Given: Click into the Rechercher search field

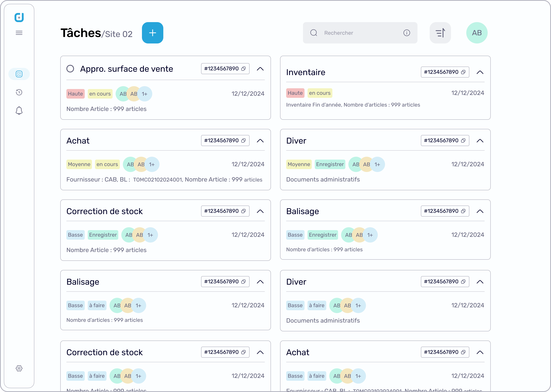Looking at the screenshot, I should pyautogui.click(x=360, y=33).
